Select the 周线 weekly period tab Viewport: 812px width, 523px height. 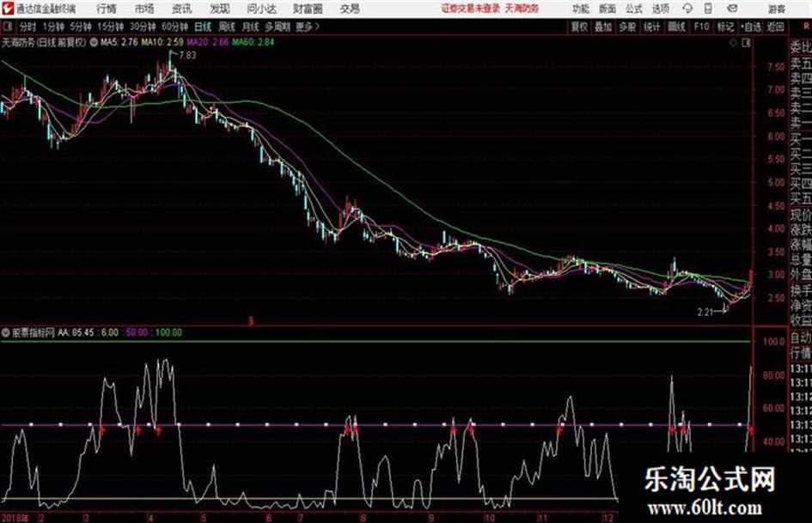tap(227, 27)
